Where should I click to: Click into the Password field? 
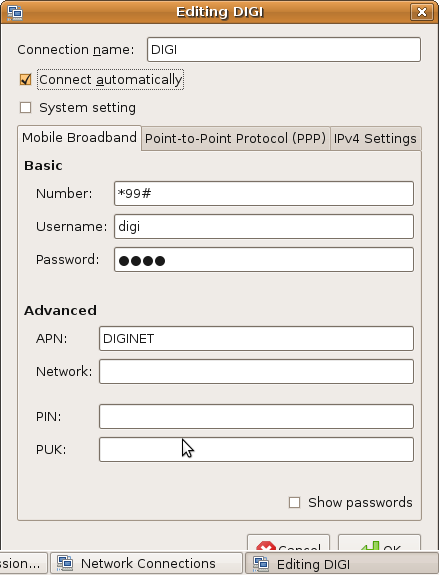264,260
